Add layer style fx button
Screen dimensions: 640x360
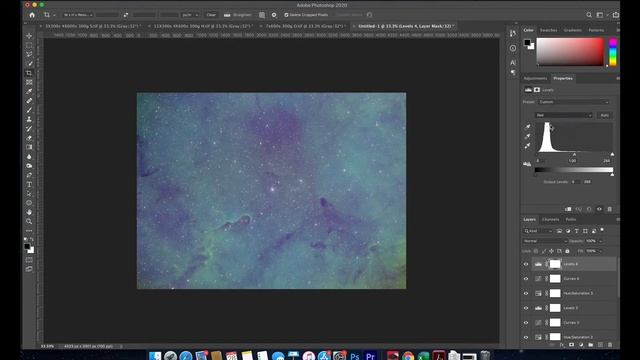pos(562,345)
